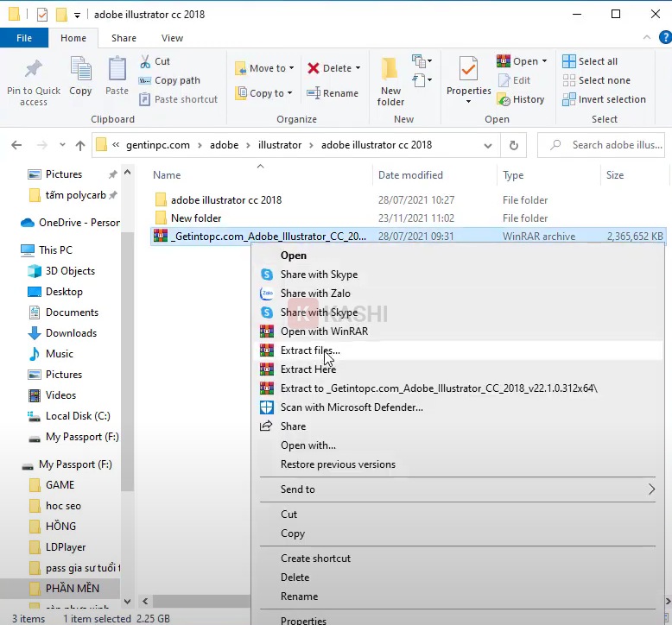Click navigation pane scroll down arrow
The height and width of the screenshot is (625, 672).
click(x=127, y=602)
